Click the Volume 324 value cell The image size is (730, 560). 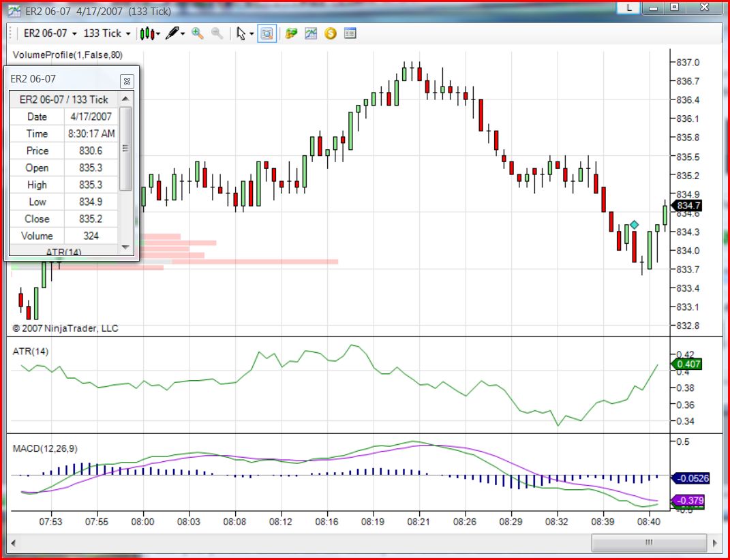coord(91,236)
